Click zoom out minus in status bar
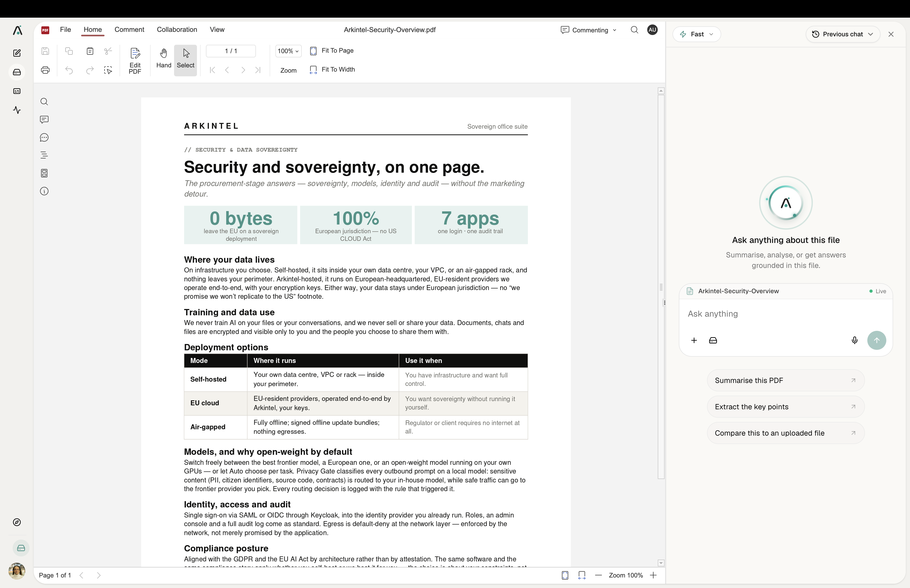This screenshot has height=588, width=910. 599,575
